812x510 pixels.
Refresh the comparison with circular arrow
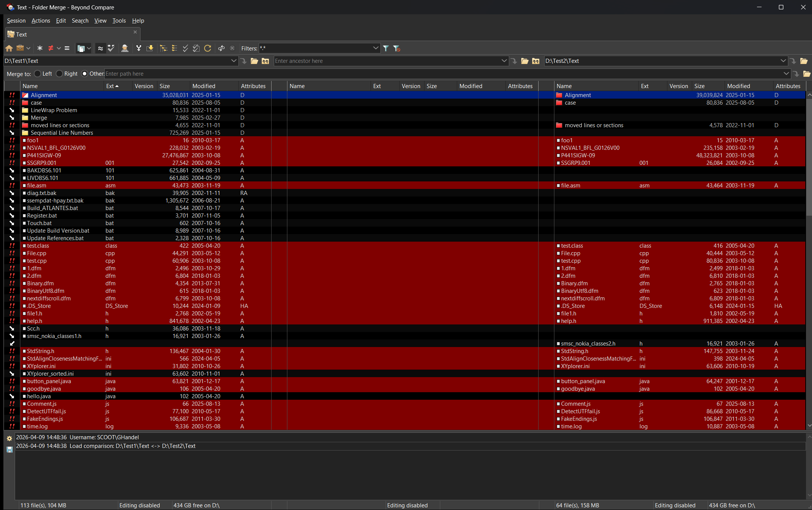pos(208,48)
